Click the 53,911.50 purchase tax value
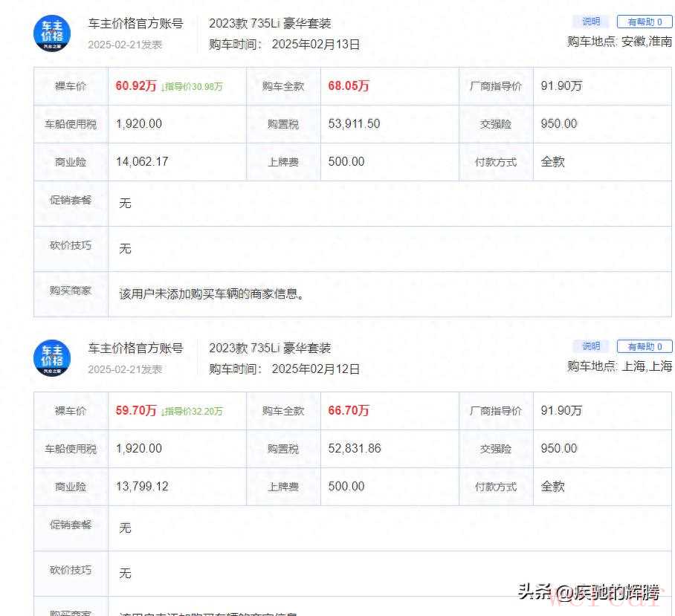 pos(354,123)
